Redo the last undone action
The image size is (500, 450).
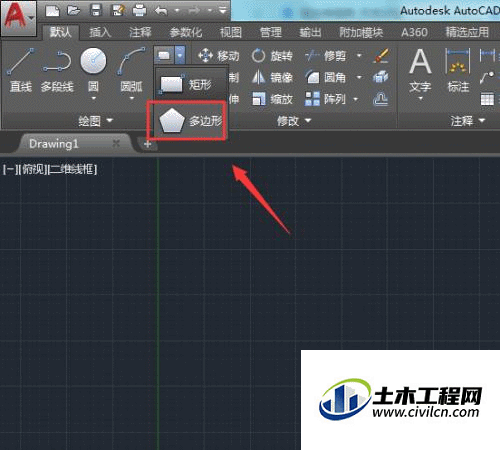pos(194,11)
